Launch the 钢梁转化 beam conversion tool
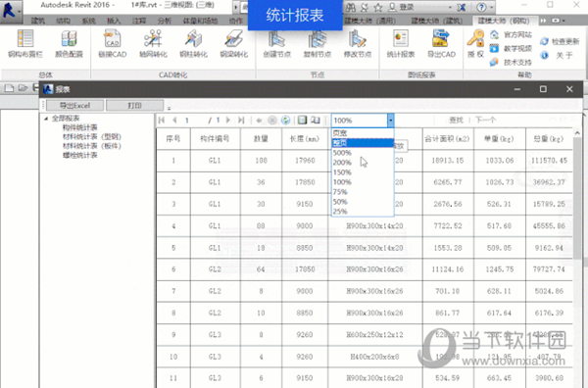Image resolution: width=588 pixels, height=388 pixels. point(233,44)
